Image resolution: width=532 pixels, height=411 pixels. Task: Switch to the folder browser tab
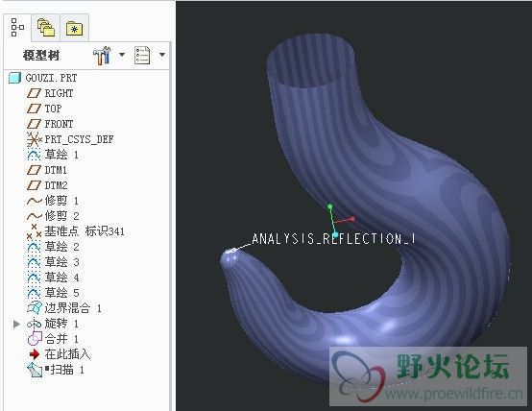pos(46,28)
